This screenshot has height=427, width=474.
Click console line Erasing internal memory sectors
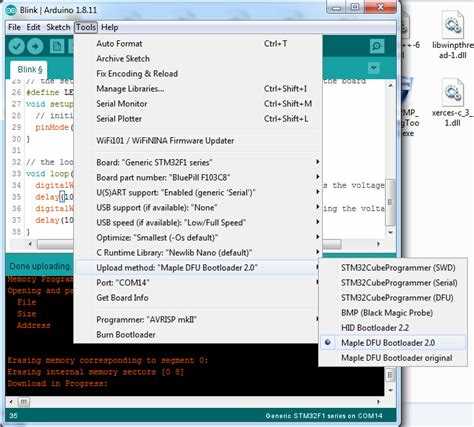tap(95, 372)
